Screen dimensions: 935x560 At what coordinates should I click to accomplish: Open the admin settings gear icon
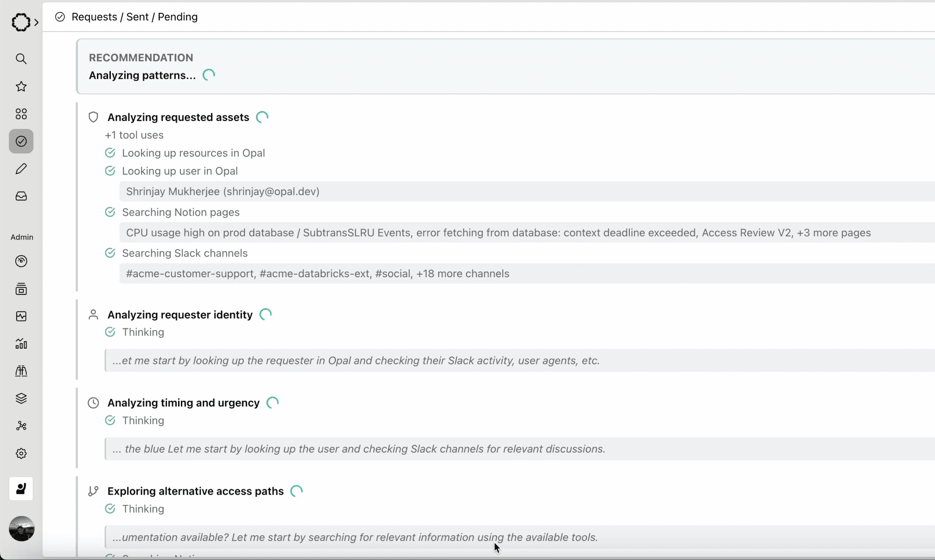click(21, 453)
